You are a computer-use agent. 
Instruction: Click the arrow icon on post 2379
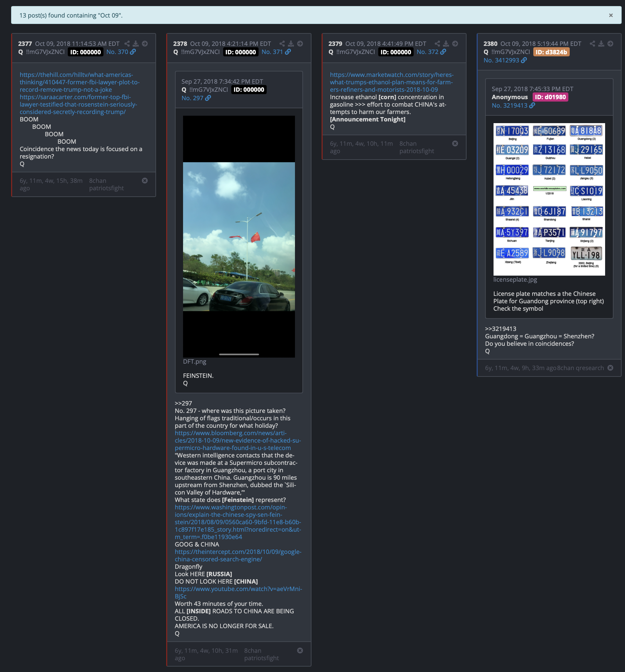(455, 44)
